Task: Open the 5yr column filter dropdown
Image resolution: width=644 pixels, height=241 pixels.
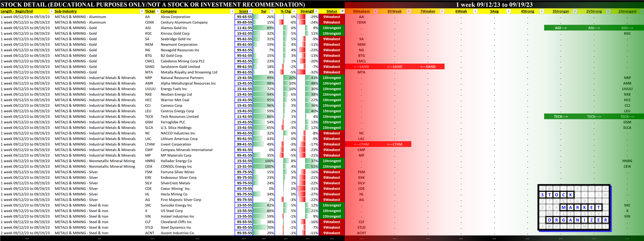Action: [x=272, y=11]
